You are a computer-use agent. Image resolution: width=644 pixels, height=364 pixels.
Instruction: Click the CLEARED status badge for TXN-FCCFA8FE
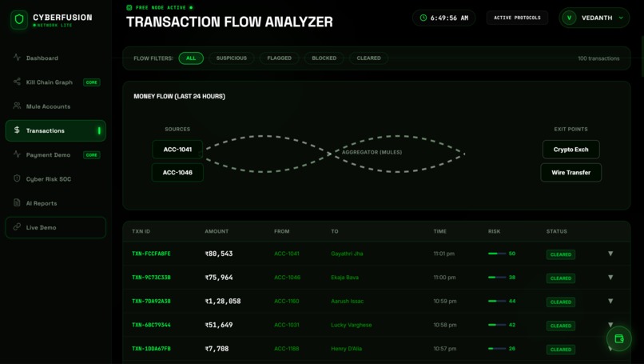(561, 254)
